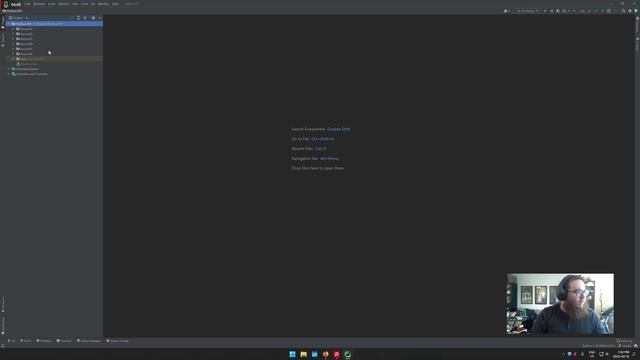Select Scratches and Consoles tree item
640x360 pixels.
(x=30, y=74)
